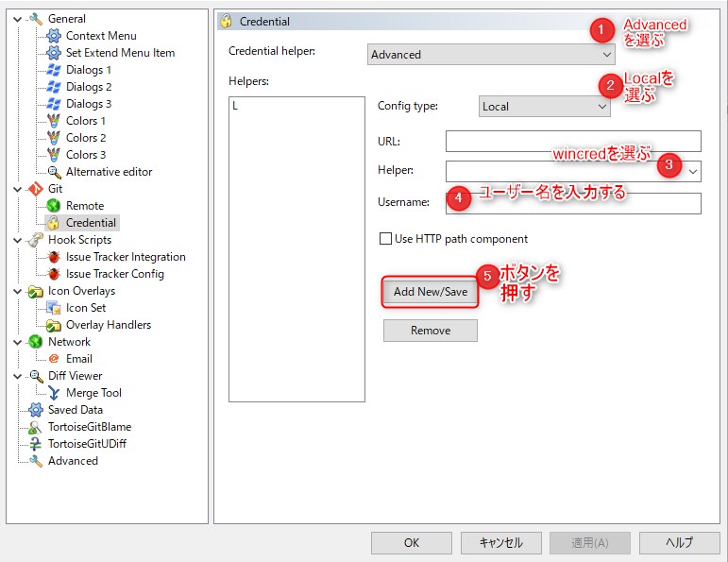728x562 pixels.
Task: Click the Diff Viewer magnifier icon
Action: (35, 376)
